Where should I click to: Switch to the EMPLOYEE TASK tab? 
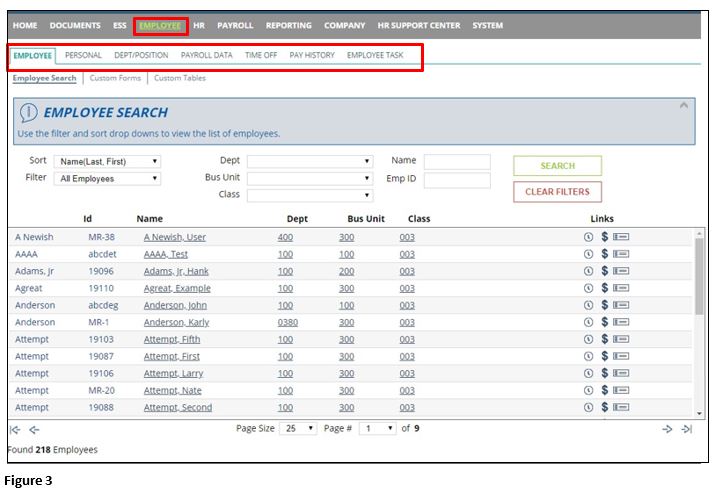(x=375, y=55)
